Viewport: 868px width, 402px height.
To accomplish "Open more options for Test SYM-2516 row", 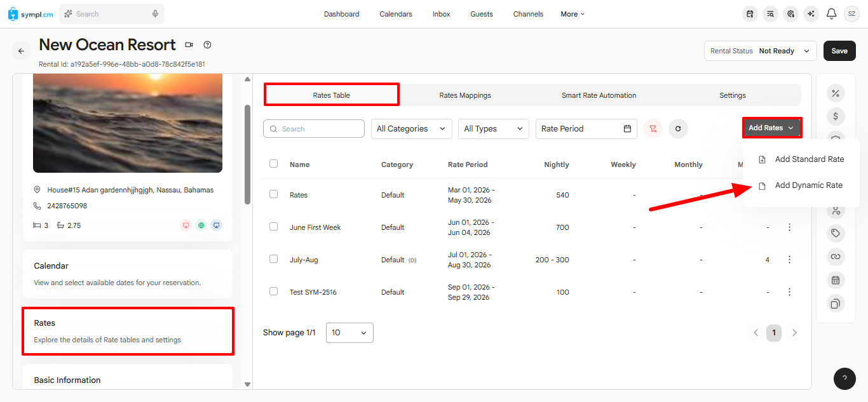I will coord(790,291).
